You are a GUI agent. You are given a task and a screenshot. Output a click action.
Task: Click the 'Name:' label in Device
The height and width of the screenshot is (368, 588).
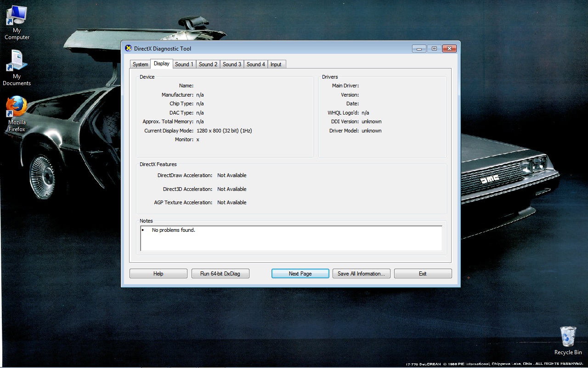click(187, 86)
